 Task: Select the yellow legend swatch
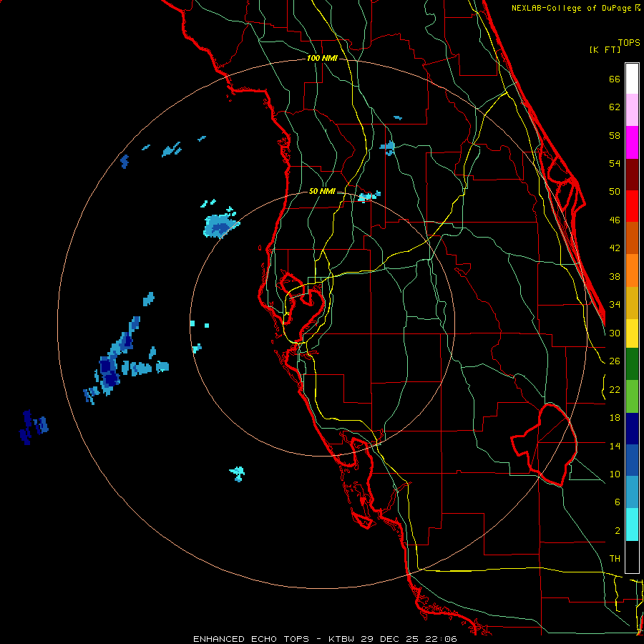pos(632,333)
